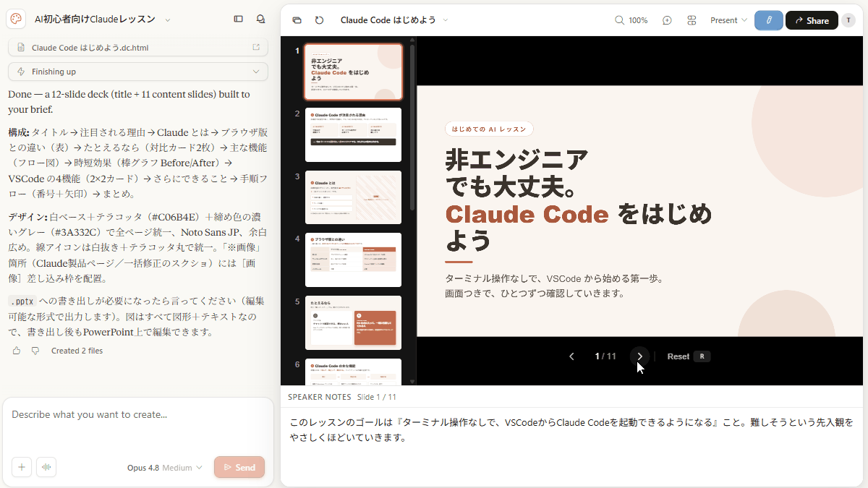Open the Opus 4.8 Medium model dropdown

(x=165, y=468)
